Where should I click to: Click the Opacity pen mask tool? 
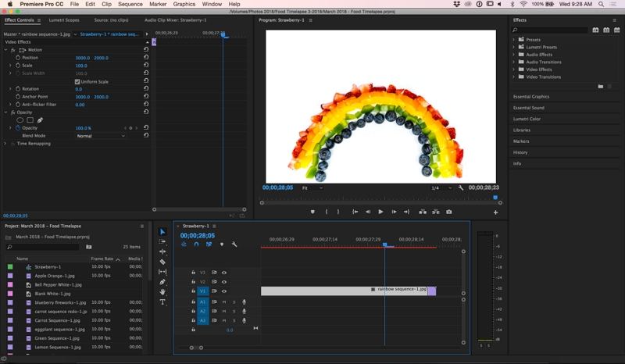coord(40,120)
